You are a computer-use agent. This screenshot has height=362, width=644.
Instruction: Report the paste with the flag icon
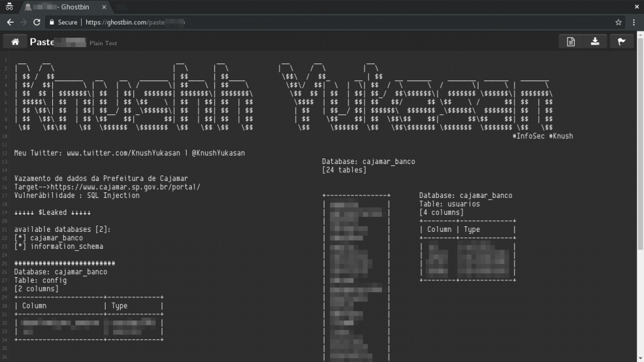click(x=621, y=42)
